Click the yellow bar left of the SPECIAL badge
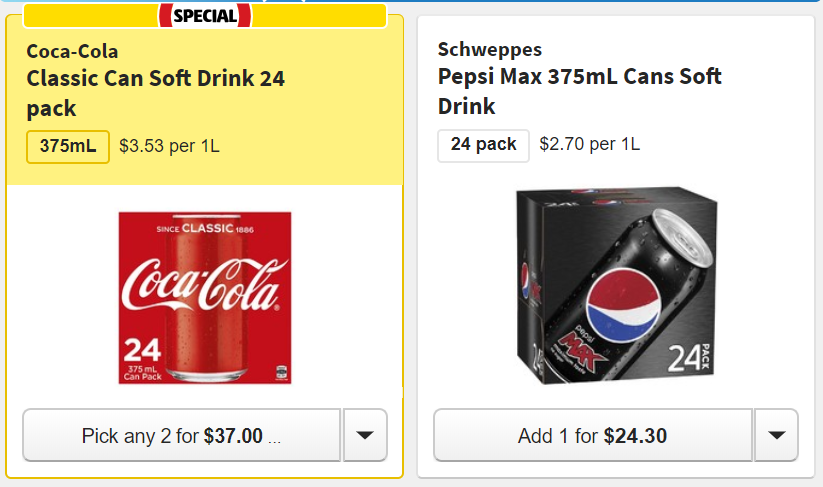The width and height of the screenshot is (823, 487). tap(90, 15)
